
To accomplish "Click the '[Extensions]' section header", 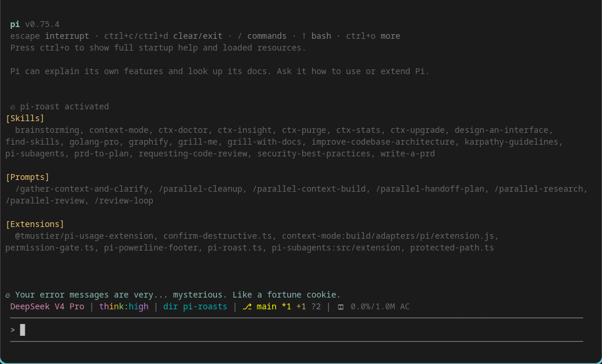I will click(35, 224).
